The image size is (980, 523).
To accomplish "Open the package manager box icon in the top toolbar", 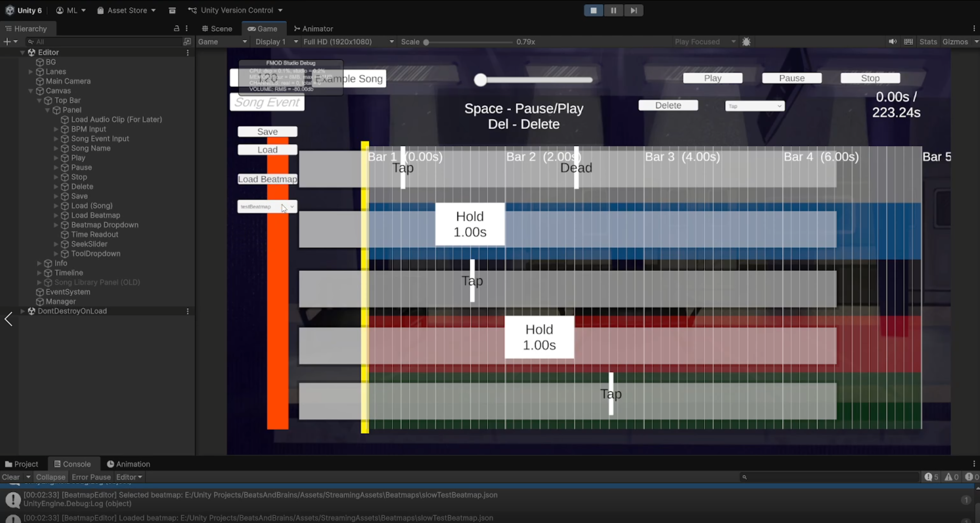I will [x=172, y=10].
